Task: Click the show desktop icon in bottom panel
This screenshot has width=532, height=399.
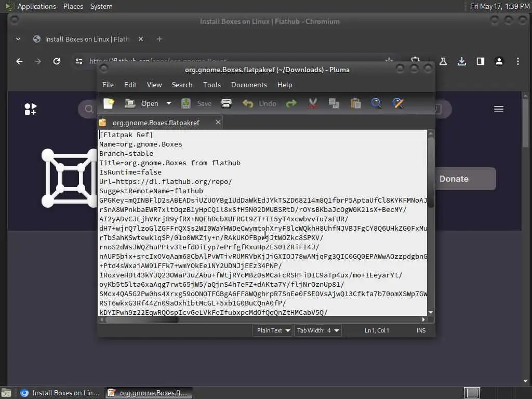Action: pos(6,393)
